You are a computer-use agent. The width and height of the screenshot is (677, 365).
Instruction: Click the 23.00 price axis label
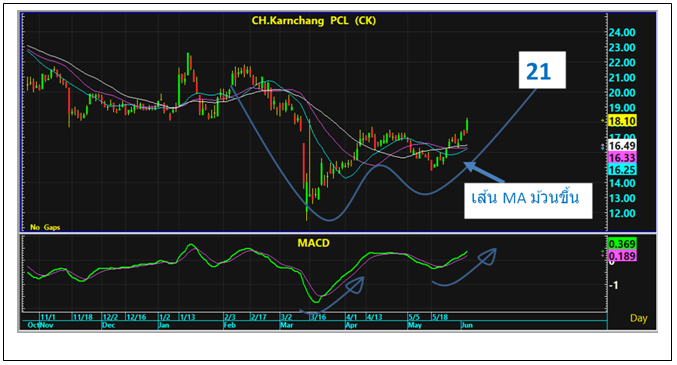pyautogui.click(x=622, y=48)
